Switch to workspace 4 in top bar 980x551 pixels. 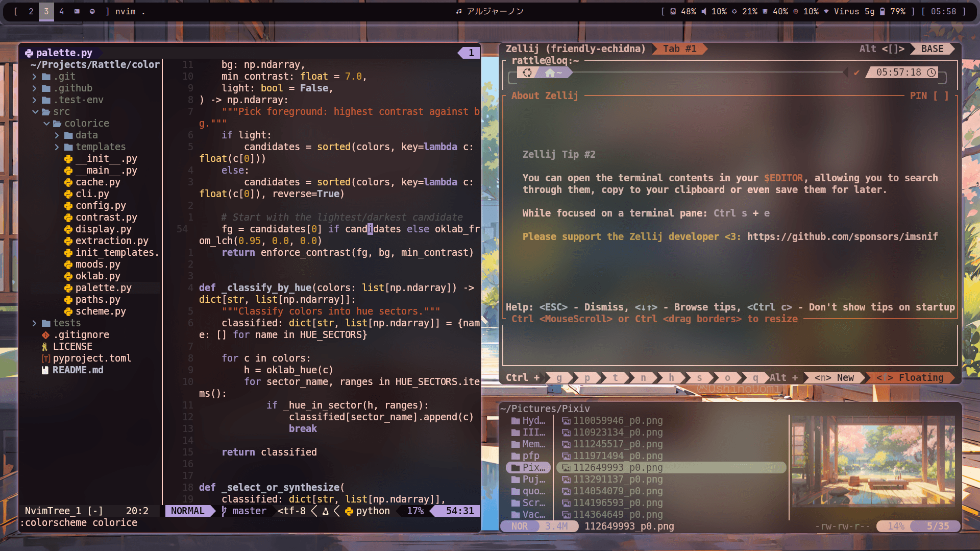click(x=61, y=11)
